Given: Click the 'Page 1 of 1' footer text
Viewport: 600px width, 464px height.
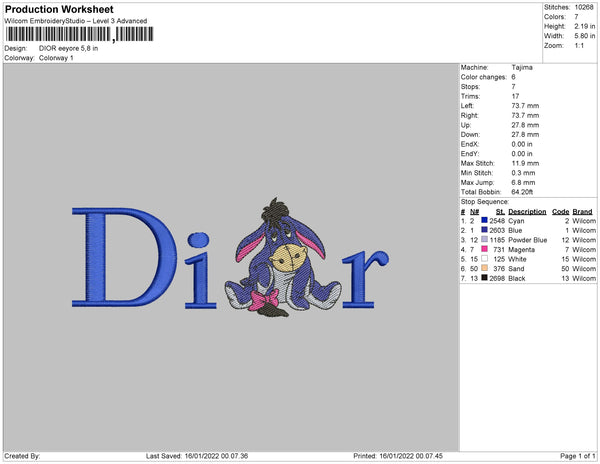Looking at the screenshot, I should click(x=577, y=456).
